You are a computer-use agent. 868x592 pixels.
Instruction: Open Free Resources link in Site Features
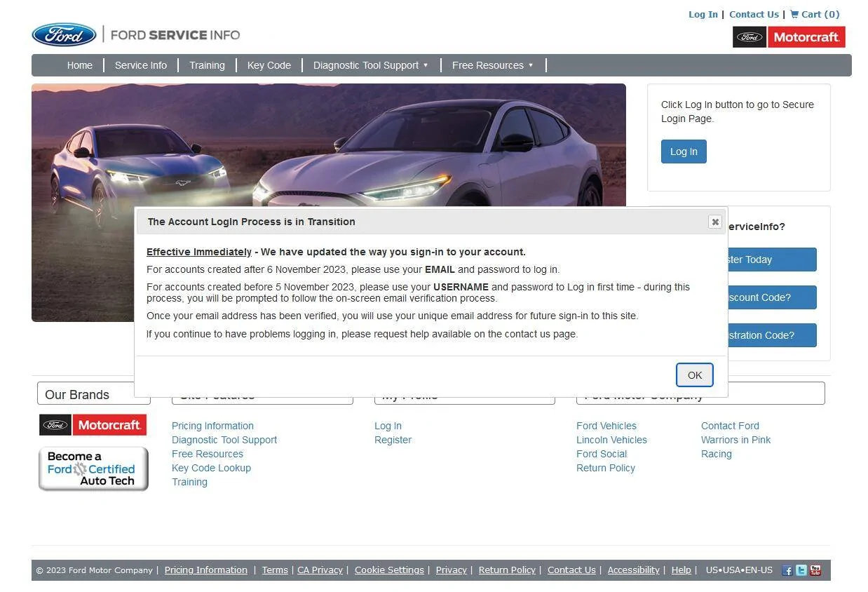point(208,454)
